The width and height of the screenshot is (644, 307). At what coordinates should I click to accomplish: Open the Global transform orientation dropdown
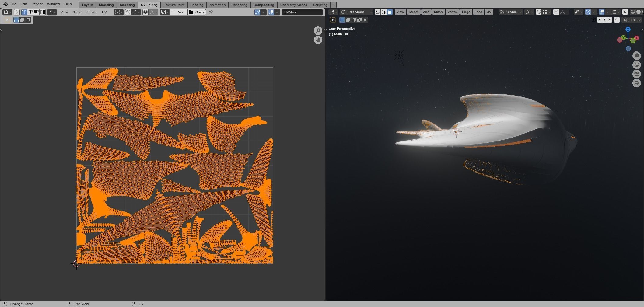(511, 12)
